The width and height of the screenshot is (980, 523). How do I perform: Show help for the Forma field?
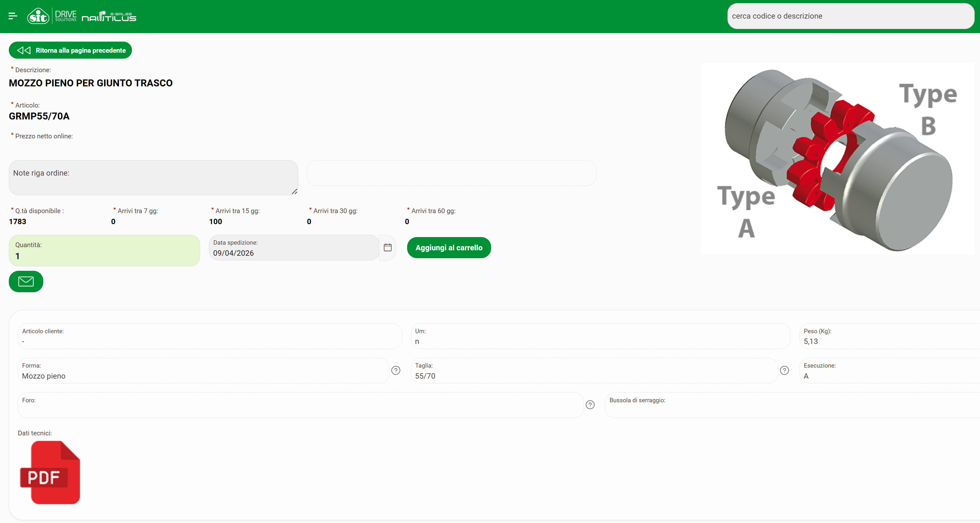[396, 370]
